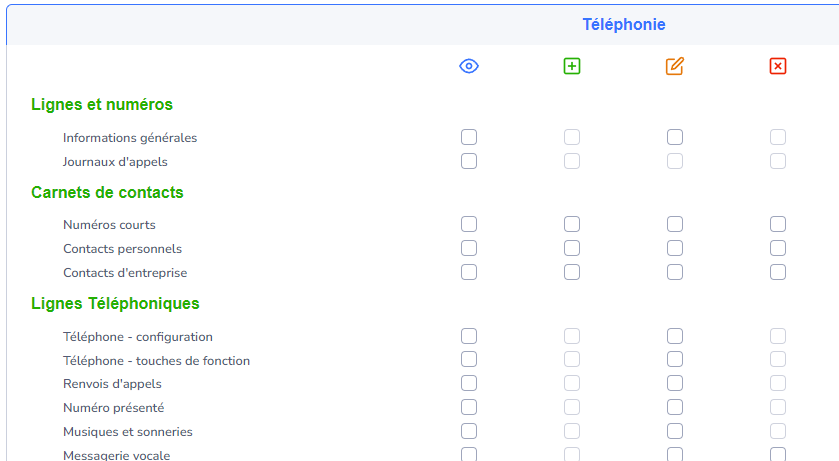
Task: Enable view permission for Informations générales
Action: click(x=469, y=137)
